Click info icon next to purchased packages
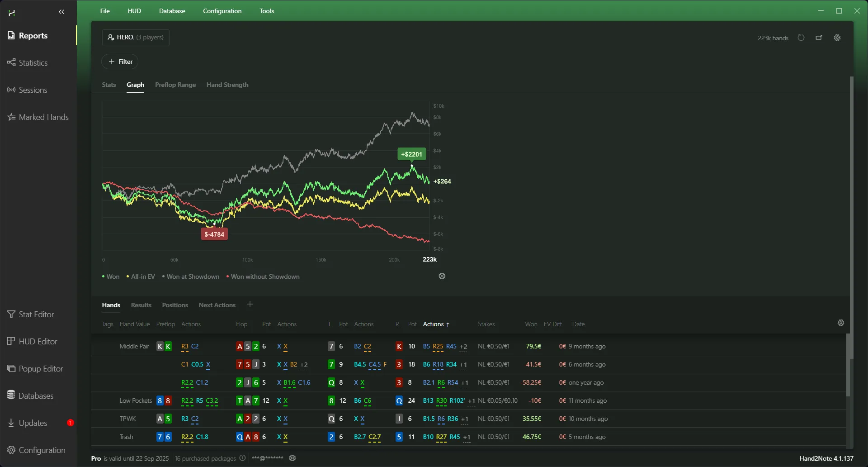Image resolution: width=868 pixels, height=467 pixels. (x=242, y=458)
